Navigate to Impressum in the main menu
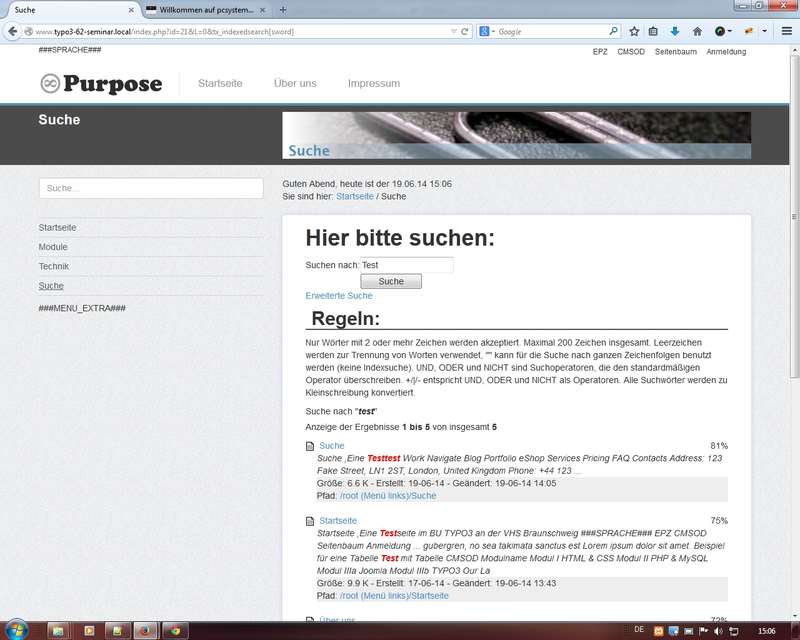 click(x=373, y=83)
